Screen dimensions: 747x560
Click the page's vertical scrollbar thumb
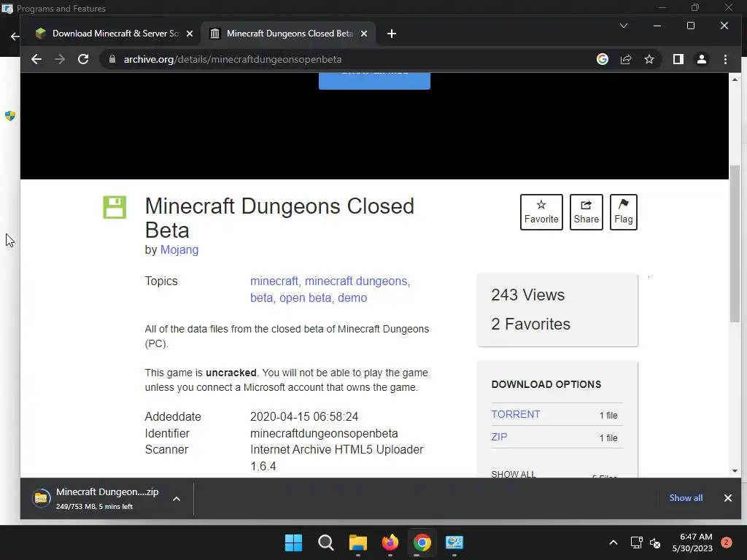(x=735, y=244)
